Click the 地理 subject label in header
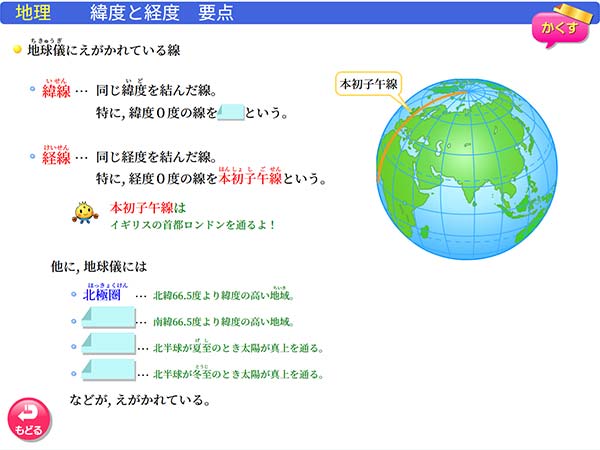600x450 pixels. (x=32, y=13)
